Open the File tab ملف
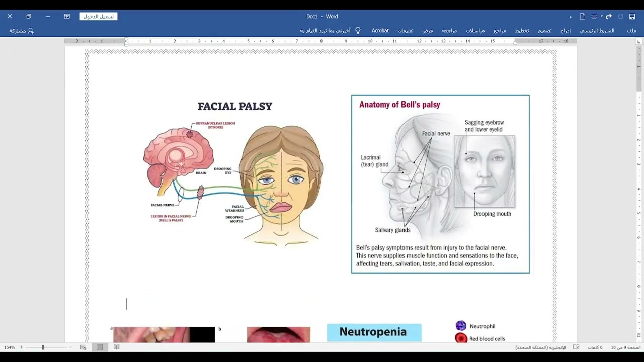The image size is (644, 362). [631, 31]
